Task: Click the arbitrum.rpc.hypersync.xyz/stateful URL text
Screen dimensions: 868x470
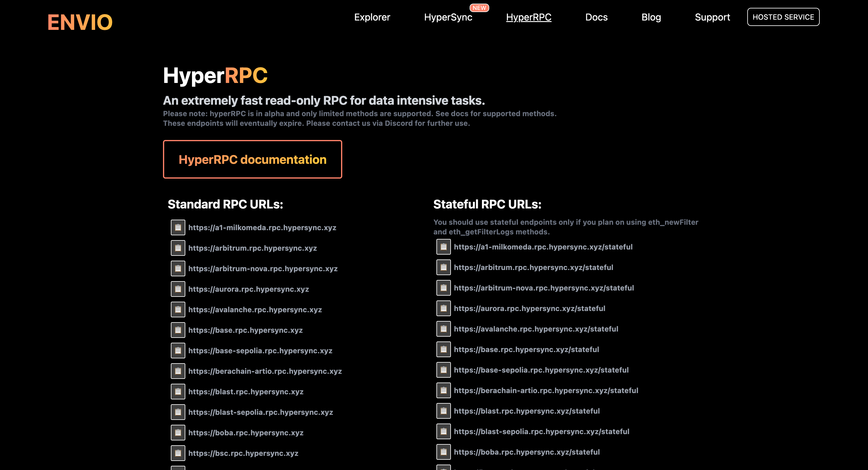Action: coord(533,268)
